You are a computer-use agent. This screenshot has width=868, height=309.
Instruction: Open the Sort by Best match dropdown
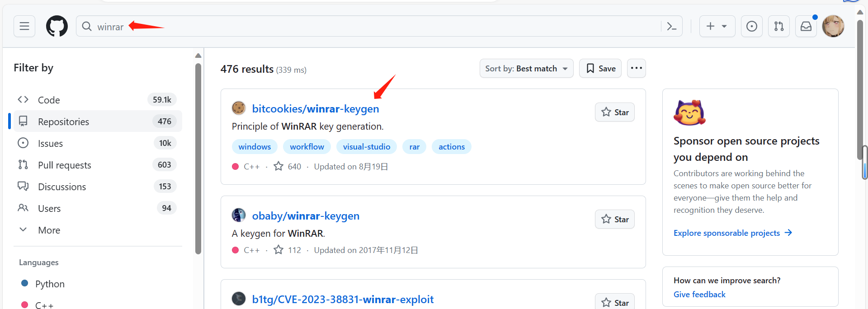pyautogui.click(x=526, y=69)
